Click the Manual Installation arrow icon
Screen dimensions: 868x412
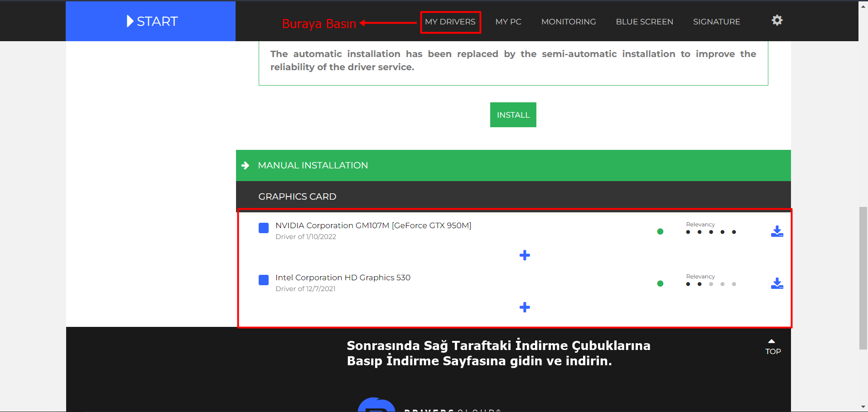point(246,166)
